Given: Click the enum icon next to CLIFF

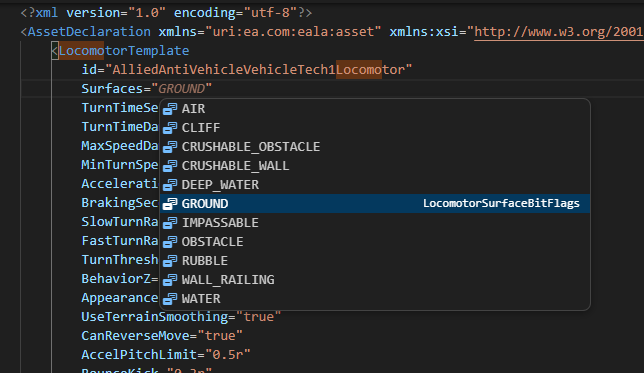Looking at the screenshot, I should point(170,128).
